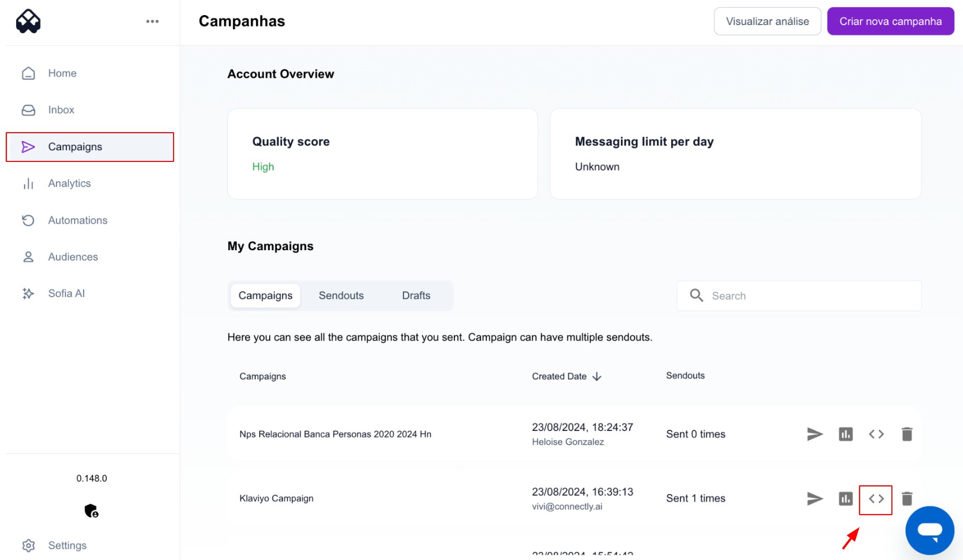Click the Klaviyo Campaign name
This screenshot has height=560, width=963.
point(277,498)
